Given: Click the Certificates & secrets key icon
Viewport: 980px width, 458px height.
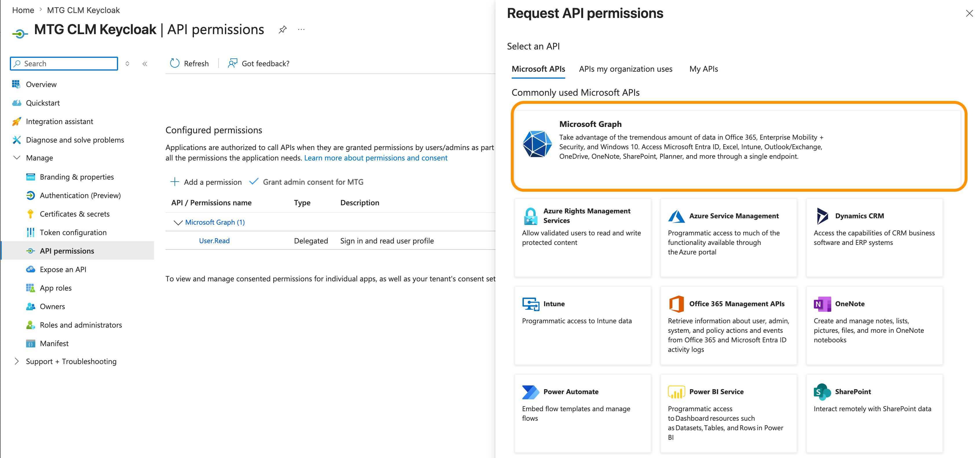Looking at the screenshot, I should 30,214.
